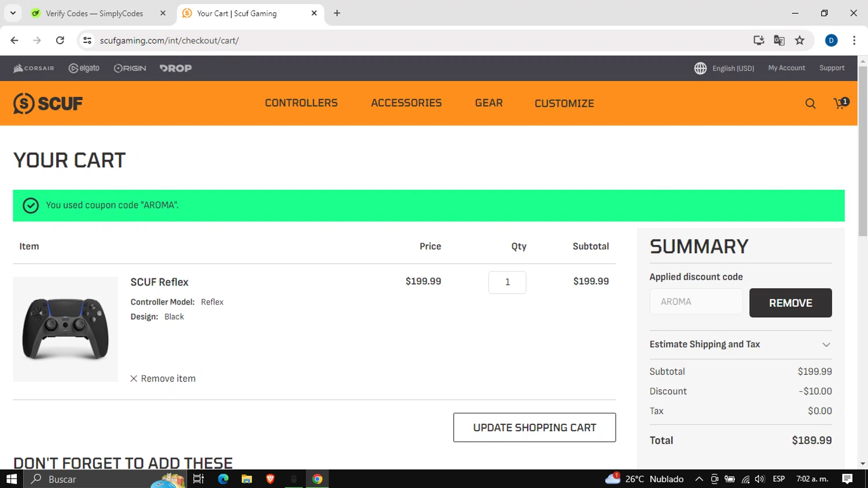The image size is (868, 488).
Task: Click the quantity input field
Action: (x=507, y=282)
